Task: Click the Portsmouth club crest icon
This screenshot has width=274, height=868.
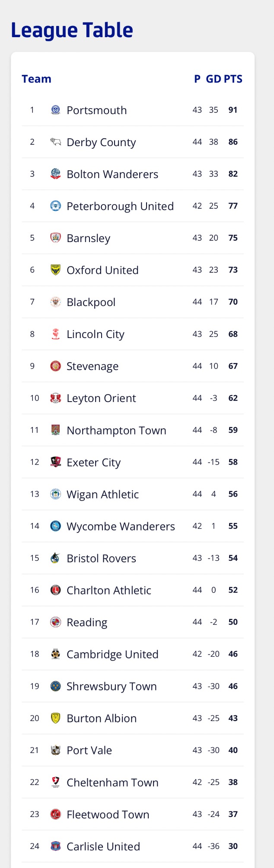Action: [x=55, y=110]
